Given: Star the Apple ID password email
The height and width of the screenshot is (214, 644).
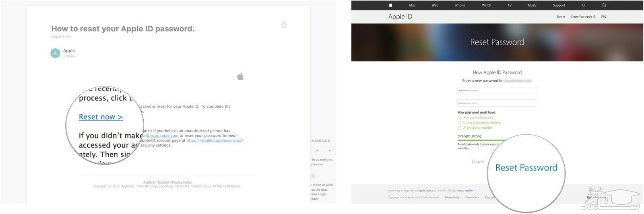Looking at the screenshot, I should pos(283,25).
